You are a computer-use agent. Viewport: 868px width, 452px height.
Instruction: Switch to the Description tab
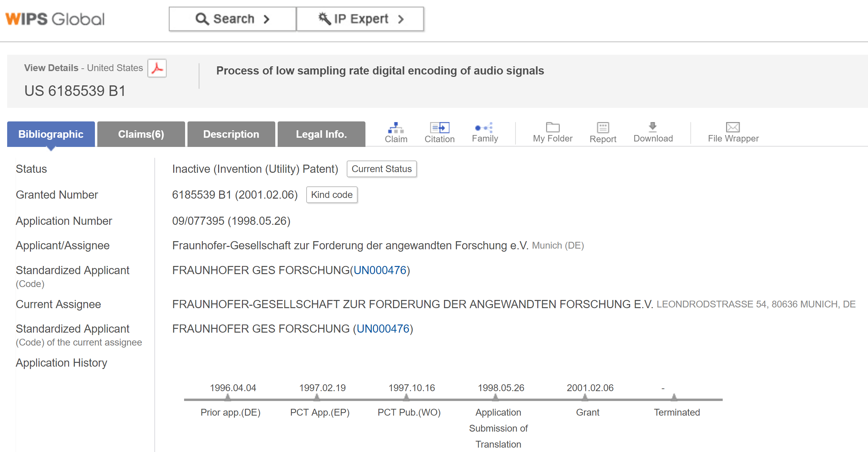pos(231,134)
